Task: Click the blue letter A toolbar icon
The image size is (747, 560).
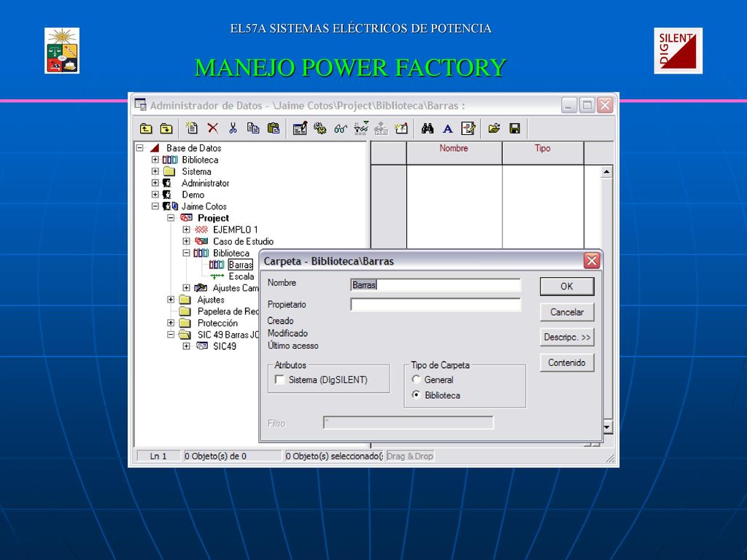Action: point(447,128)
